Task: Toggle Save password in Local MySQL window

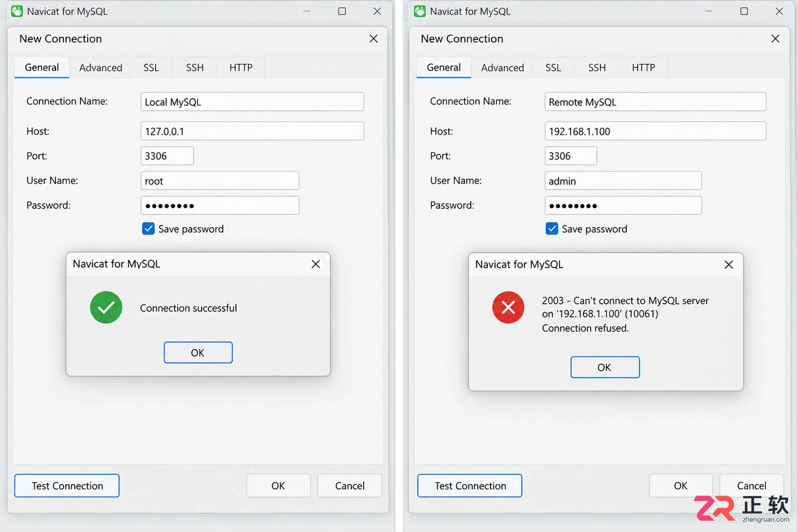Action: pyautogui.click(x=149, y=229)
